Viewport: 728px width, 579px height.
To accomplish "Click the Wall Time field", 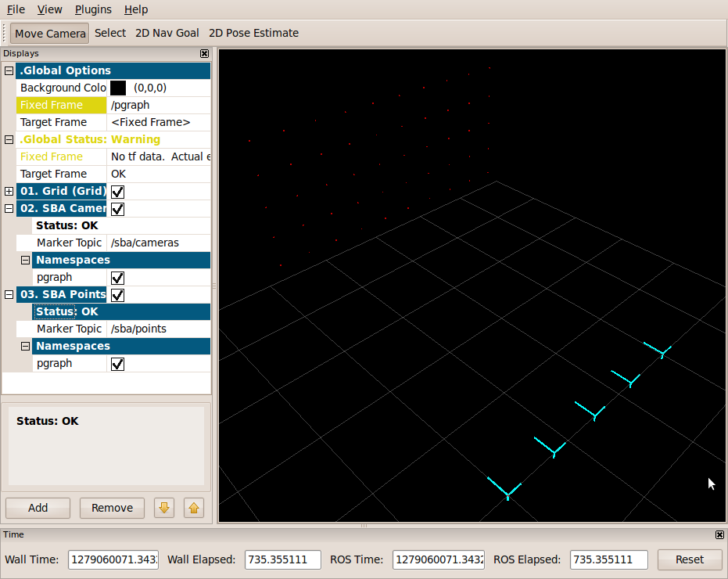I will point(113,559).
